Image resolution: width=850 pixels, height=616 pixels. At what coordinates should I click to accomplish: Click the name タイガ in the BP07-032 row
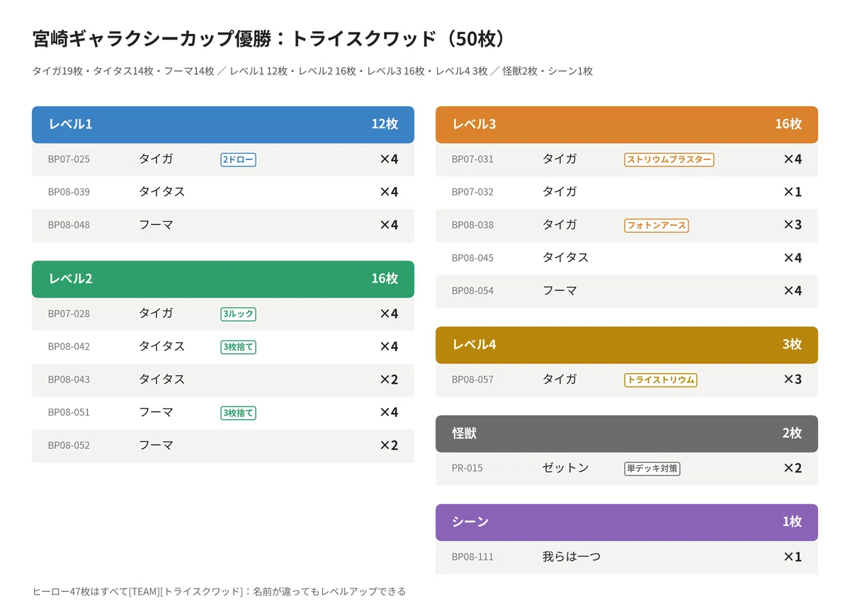560,192
